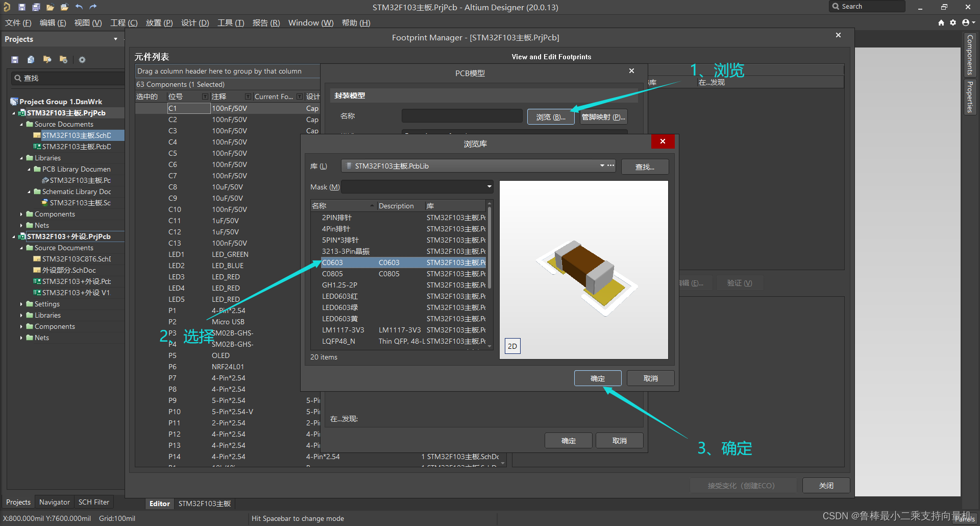Click the gear icon in the Projects panel

click(x=82, y=60)
